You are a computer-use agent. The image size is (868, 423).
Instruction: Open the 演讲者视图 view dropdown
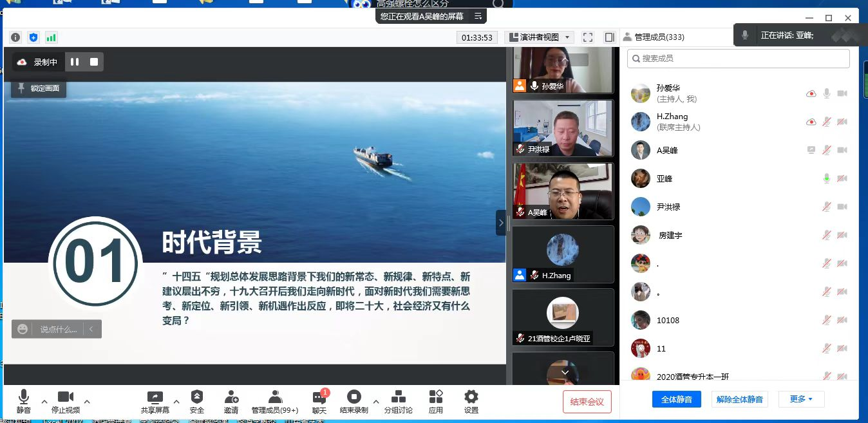tap(539, 37)
